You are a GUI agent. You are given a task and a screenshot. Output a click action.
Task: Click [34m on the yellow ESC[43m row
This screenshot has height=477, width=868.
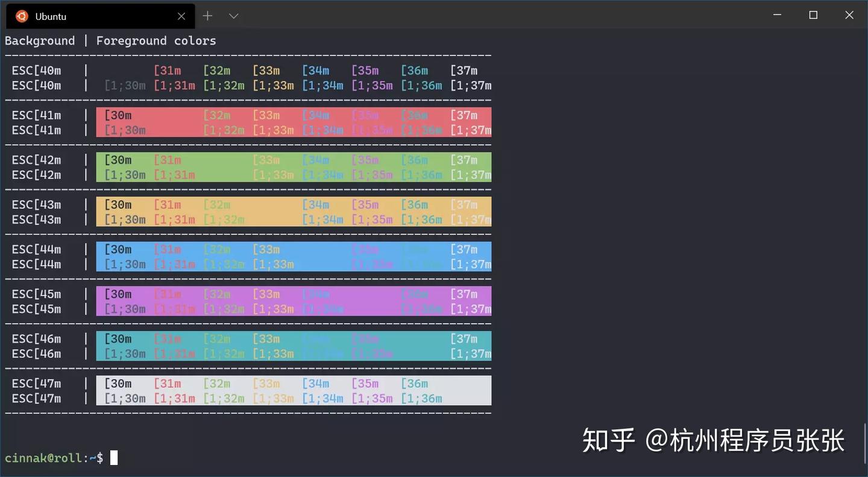pos(315,204)
